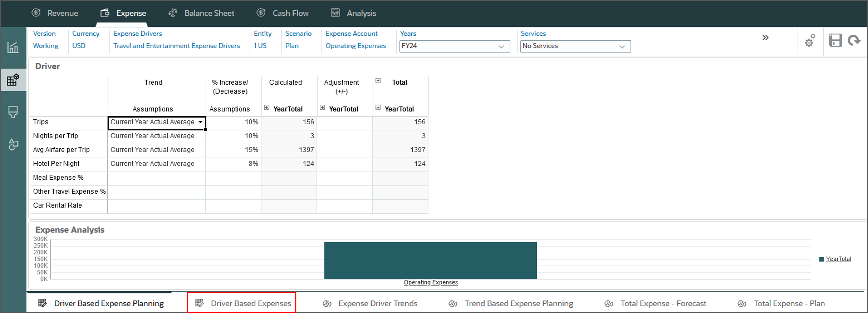Expand YearTotal under Adjustment column
Viewport: 868px width, 313px height.
pos(322,107)
